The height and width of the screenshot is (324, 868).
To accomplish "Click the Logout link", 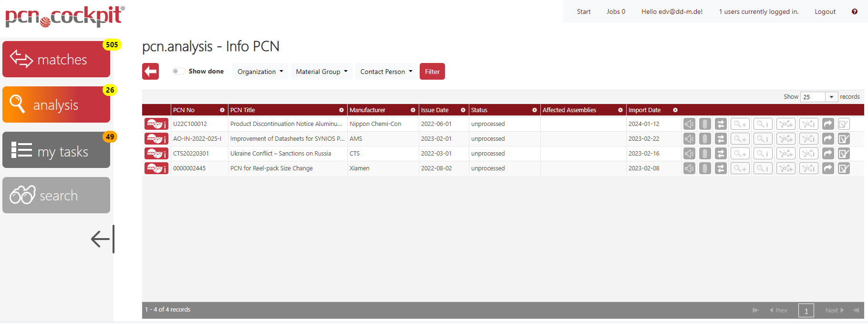I will click(x=825, y=11).
